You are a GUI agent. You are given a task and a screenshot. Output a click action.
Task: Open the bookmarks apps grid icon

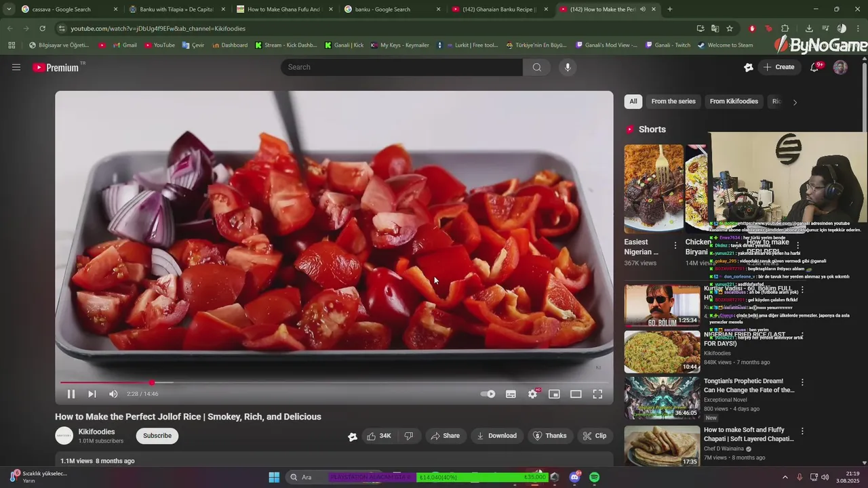click(12, 45)
